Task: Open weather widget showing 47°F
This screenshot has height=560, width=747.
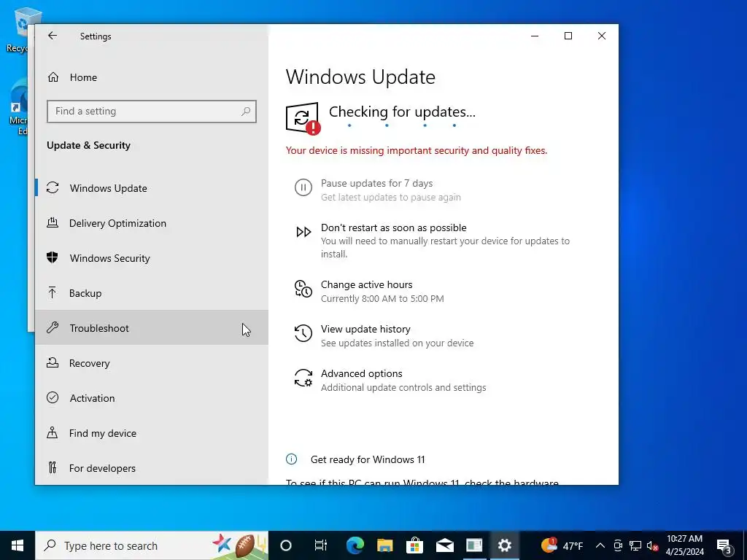Action: [562, 545]
